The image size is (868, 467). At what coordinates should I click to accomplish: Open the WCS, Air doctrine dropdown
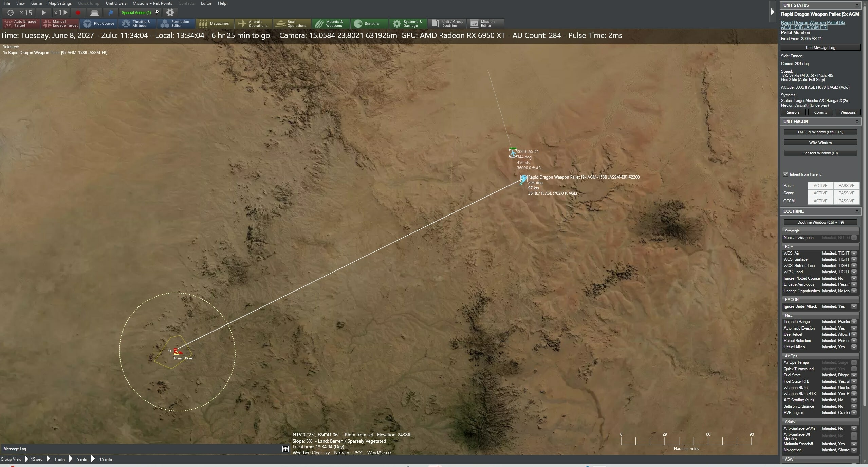(854, 253)
